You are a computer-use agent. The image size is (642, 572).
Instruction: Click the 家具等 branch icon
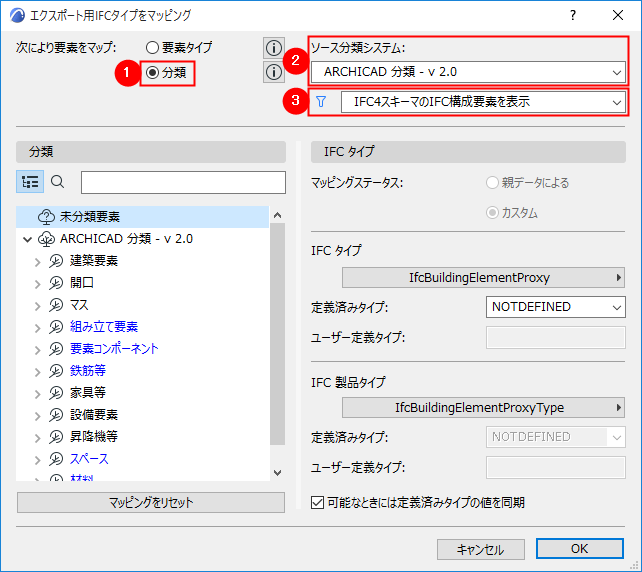point(56,393)
